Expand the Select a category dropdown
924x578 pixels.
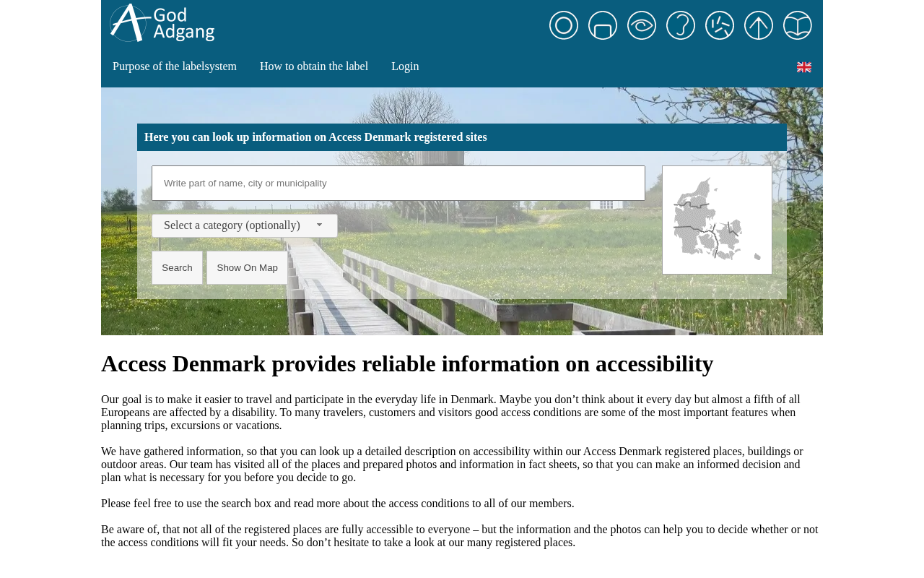pyautogui.click(x=245, y=225)
